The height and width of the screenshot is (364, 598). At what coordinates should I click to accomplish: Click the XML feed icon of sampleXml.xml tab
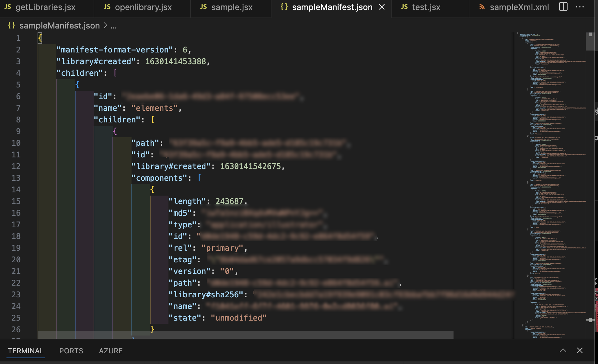tap(482, 7)
